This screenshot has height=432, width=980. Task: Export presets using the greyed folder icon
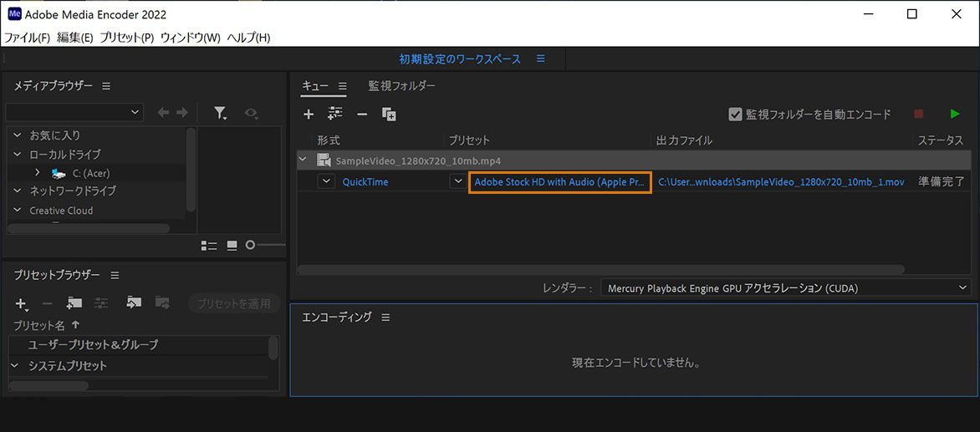[x=162, y=302]
